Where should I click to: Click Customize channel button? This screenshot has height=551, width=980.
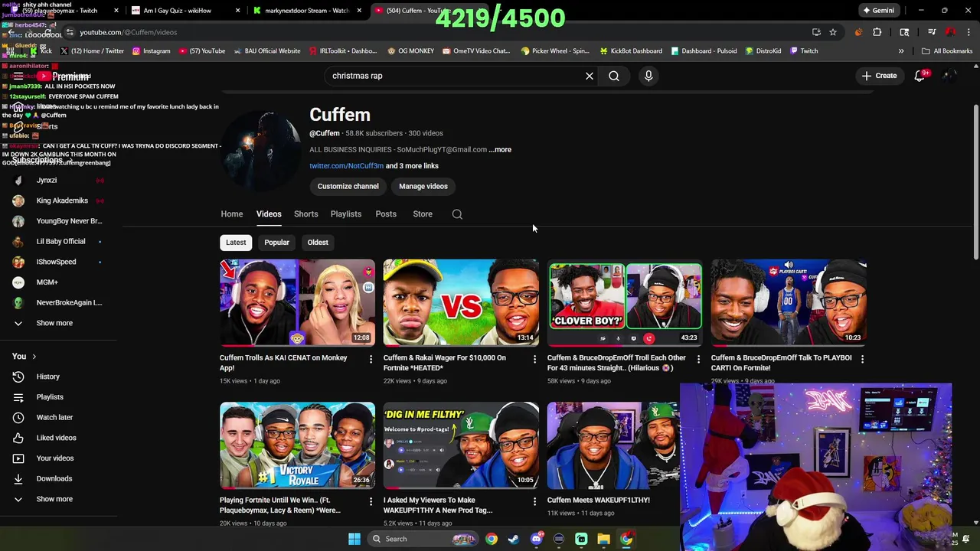coord(348,186)
